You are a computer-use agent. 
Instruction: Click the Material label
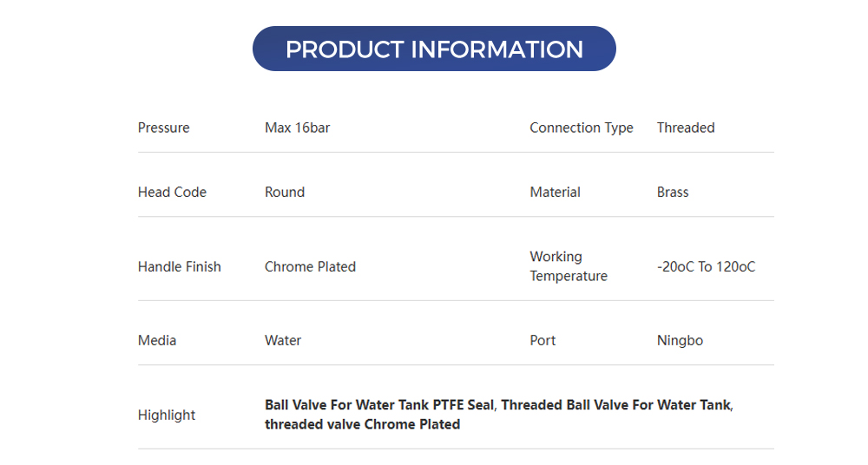click(x=555, y=192)
